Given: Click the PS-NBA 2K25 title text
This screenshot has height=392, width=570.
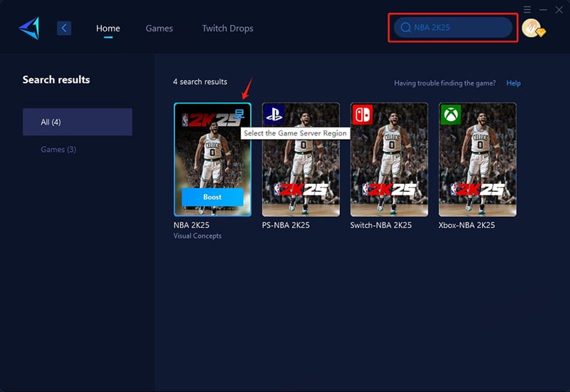Looking at the screenshot, I should (286, 225).
